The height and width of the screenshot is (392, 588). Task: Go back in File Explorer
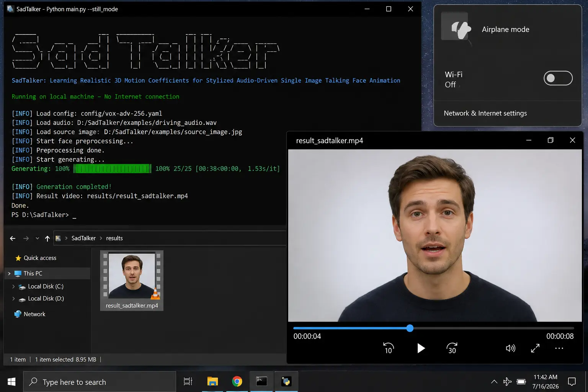click(x=13, y=238)
